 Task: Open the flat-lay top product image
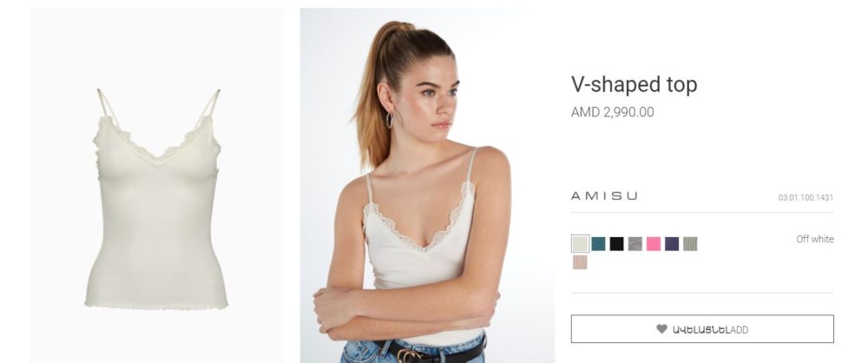(x=156, y=185)
